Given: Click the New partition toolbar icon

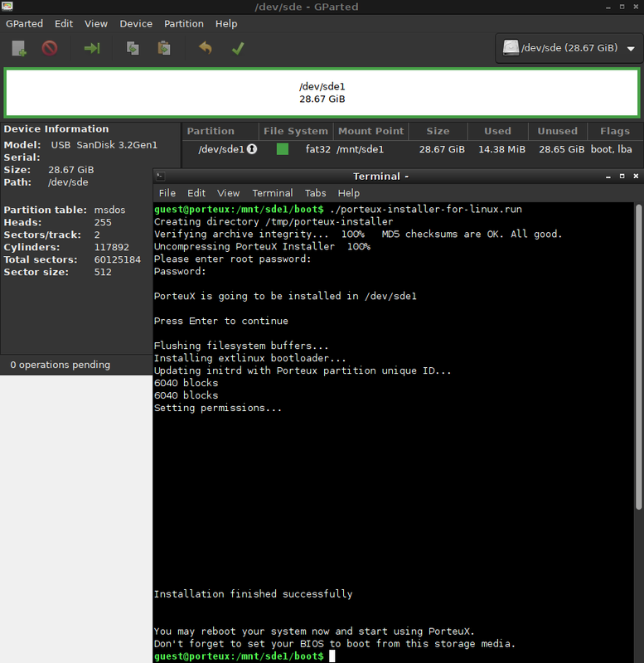Looking at the screenshot, I should (19, 48).
